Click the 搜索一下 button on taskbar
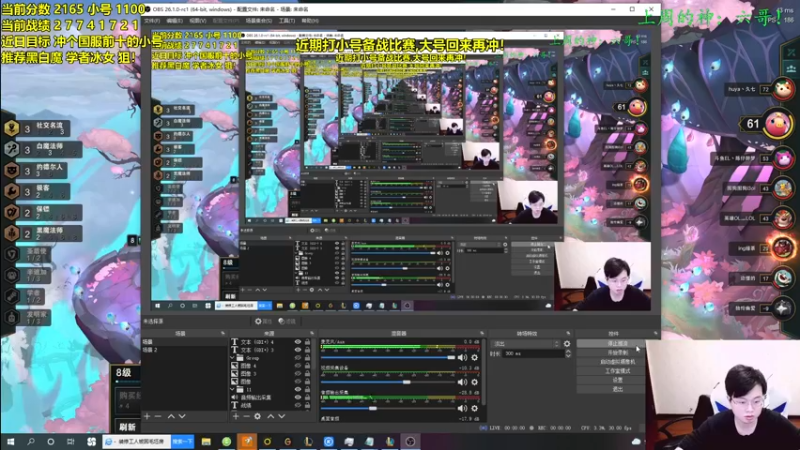 coord(183,441)
